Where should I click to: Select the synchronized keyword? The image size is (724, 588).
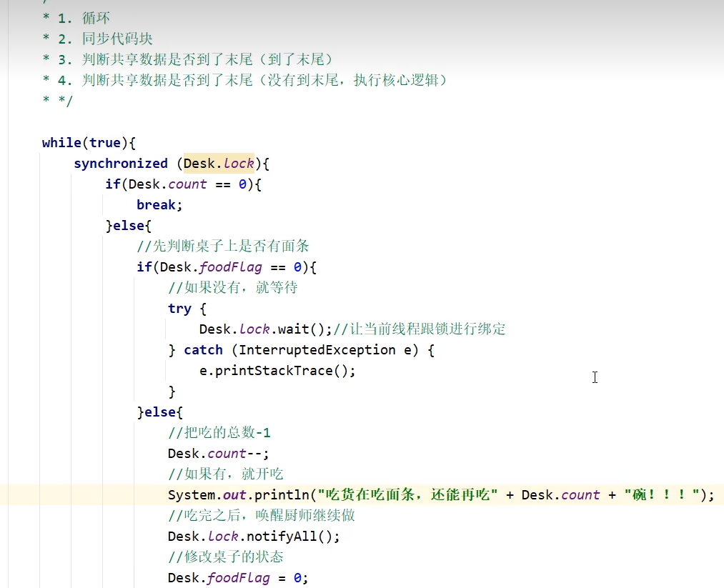tap(121, 163)
